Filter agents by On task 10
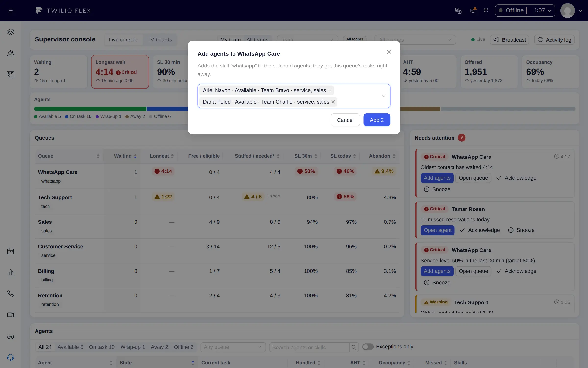588x368 pixels. point(102,347)
